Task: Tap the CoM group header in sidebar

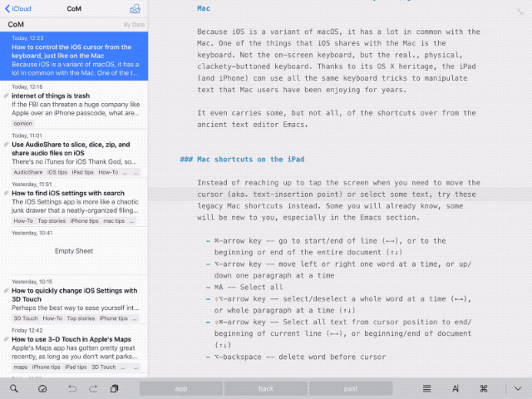Action: click(74, 24)
